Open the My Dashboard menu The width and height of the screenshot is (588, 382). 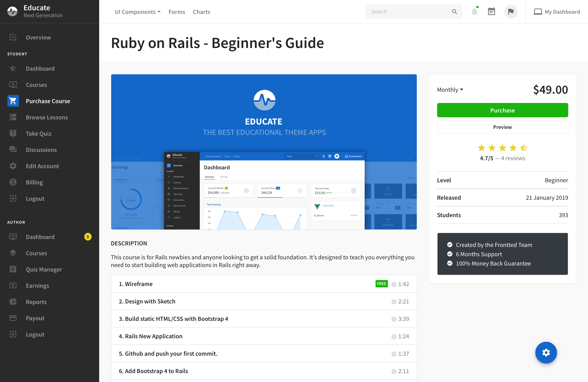tap(557, 12)
